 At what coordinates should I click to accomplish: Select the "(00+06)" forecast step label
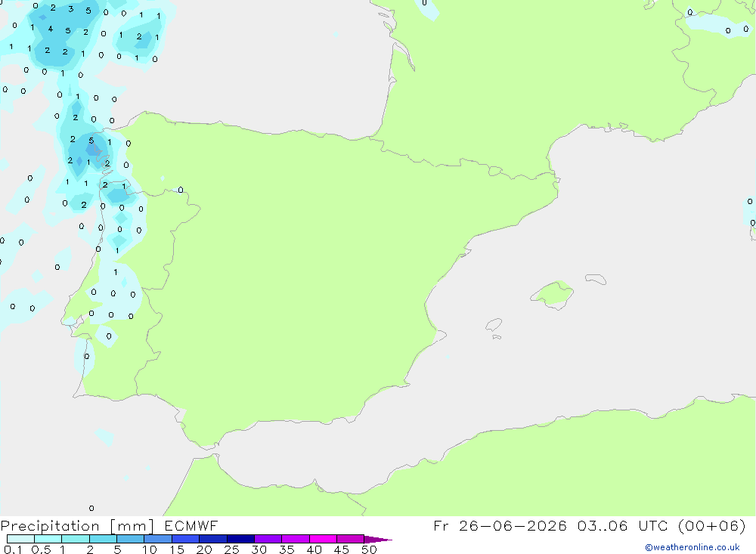[x=711, y=525]
